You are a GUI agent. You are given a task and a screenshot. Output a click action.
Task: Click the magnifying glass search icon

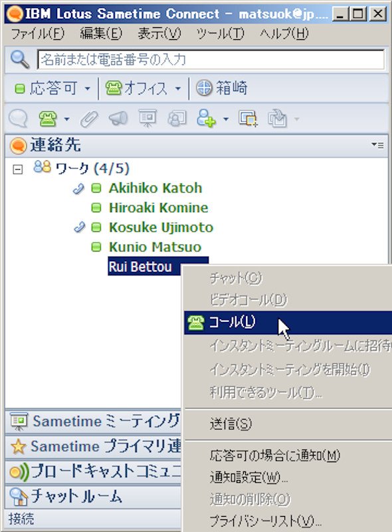tap(20, 59)
